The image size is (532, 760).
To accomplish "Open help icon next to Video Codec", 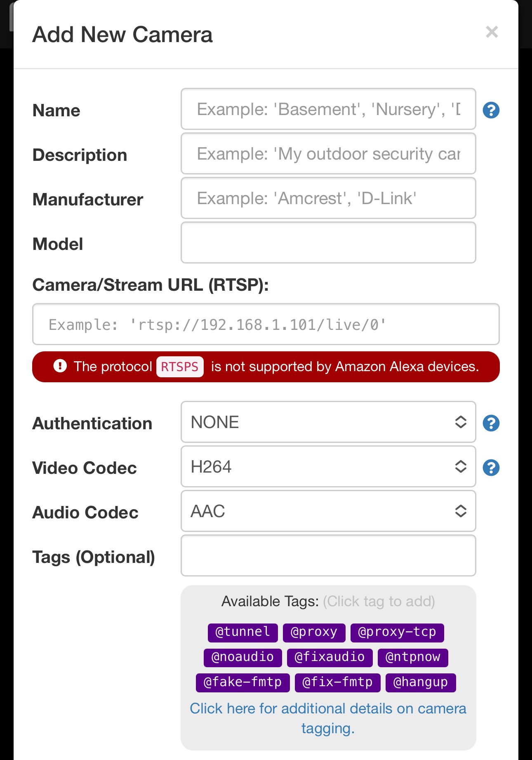I will [491, 468].
